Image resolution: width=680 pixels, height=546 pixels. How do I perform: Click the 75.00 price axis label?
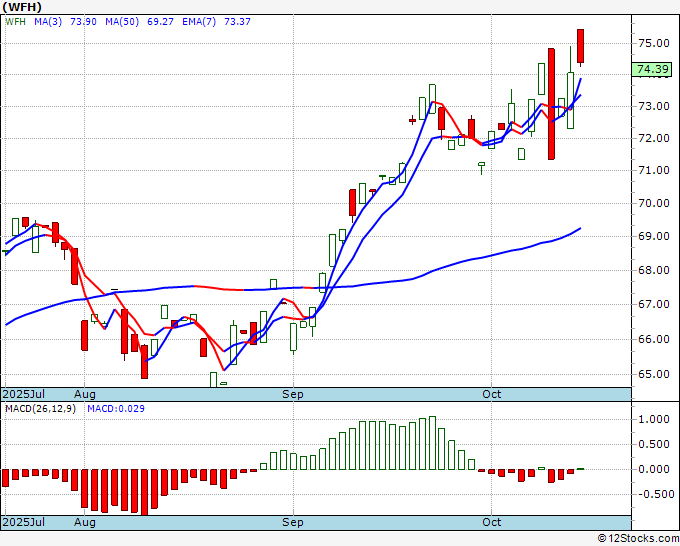653,43
